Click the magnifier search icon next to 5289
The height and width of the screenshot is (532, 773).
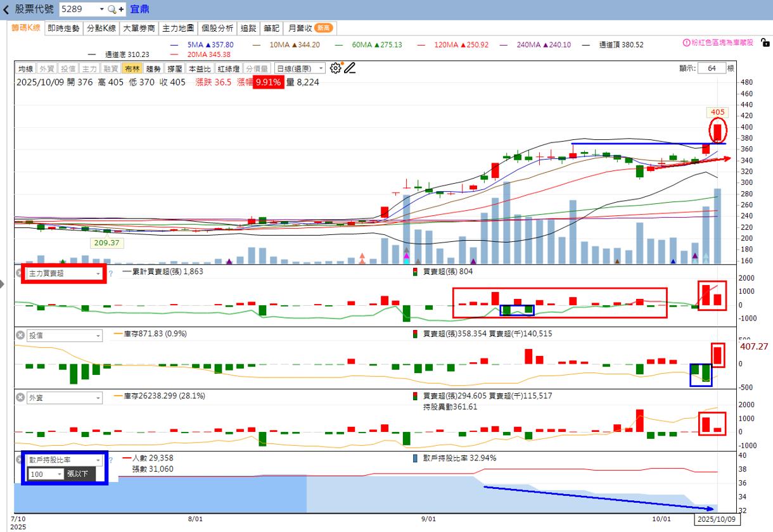112,9
